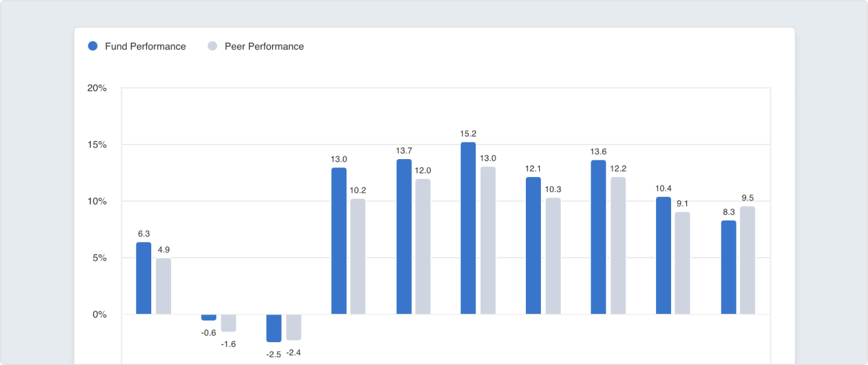Click the tallest blue bar at 15.2
The image size is (868, 365).
coord(468,228)
